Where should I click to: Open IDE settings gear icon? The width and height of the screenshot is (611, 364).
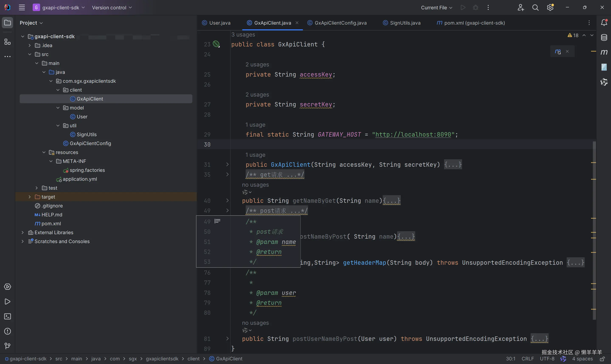(x=550, y=7)
